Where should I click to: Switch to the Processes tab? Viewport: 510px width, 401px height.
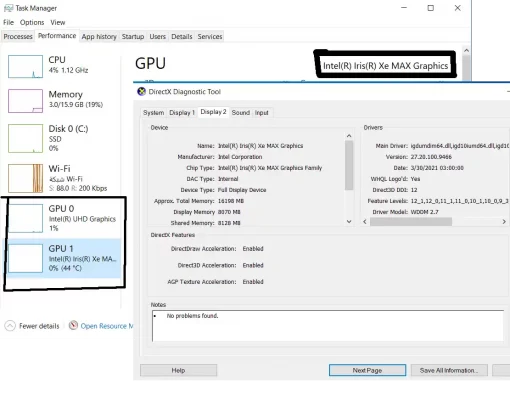click(x=18, y=36)
